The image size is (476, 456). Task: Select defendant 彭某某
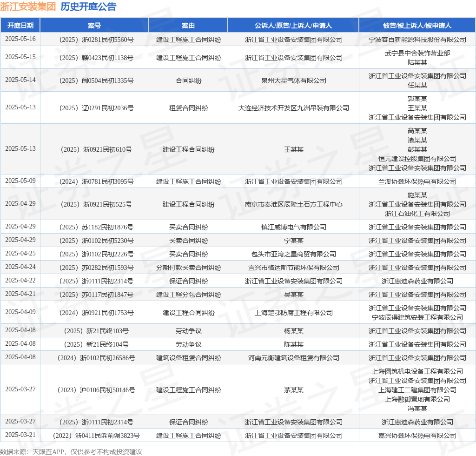click(x=417, y=149)
